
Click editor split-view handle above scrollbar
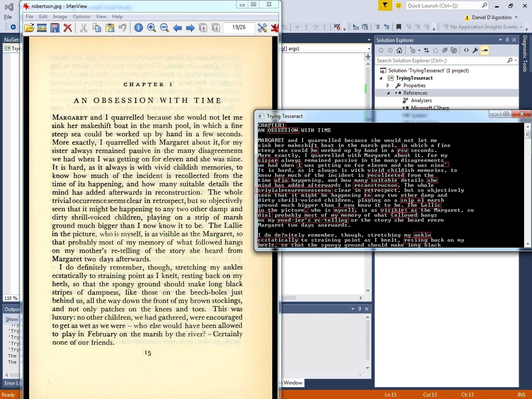tap(368, 56)
